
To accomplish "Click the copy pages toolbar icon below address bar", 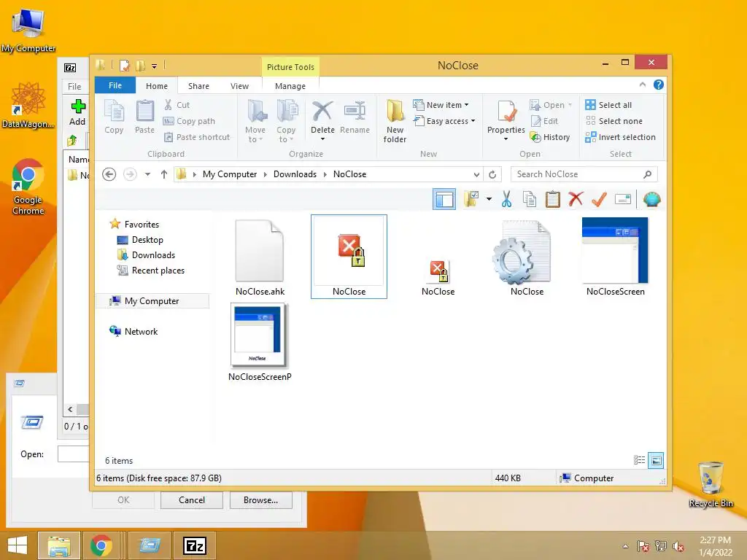I will click(530, 200).
